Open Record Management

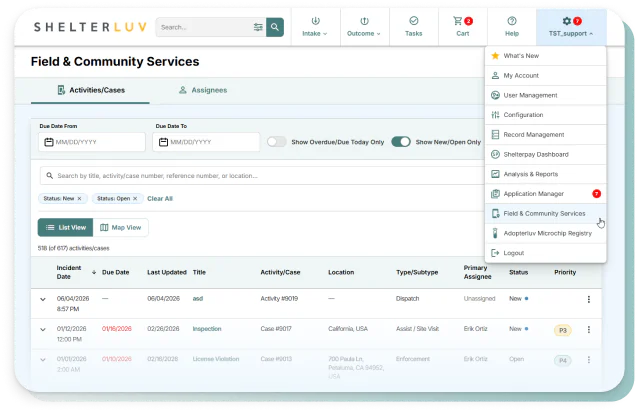[545, 134]
